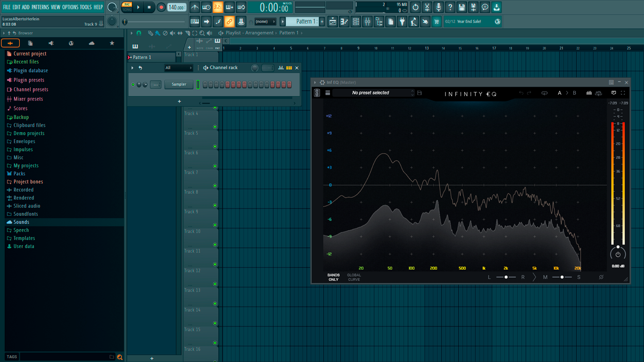Viewport: 644px width, 362px height.
Task: Expand the Current project browser item
Action: pyautogui.click(x=30, y=54)
